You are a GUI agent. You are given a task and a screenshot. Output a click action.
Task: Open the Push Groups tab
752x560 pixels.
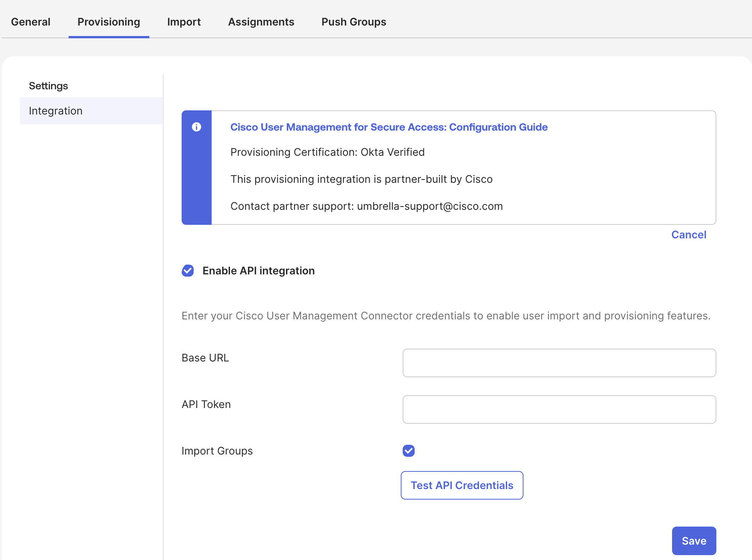click(354, 22)
